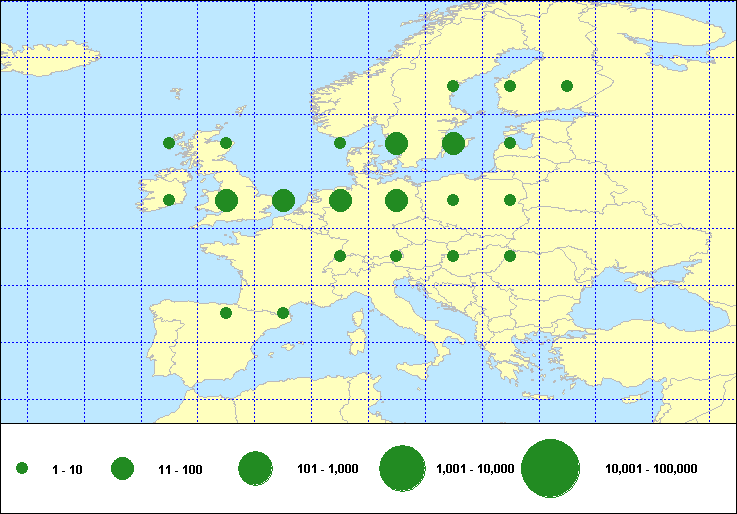The height and width of the screenshot is (514, 737).
Task: Click the small marker over northern Sweden
Action: pos(453,86)
